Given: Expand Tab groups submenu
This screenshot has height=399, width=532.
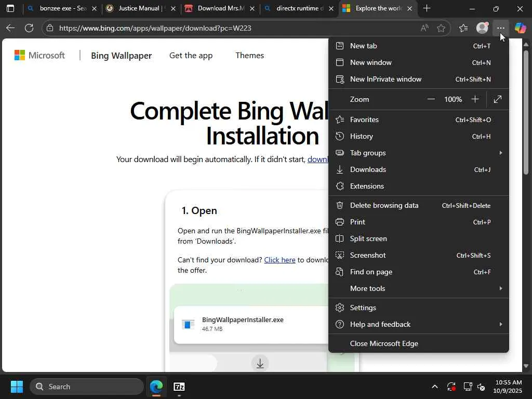Looking at the screenshot, I should 419,153.
